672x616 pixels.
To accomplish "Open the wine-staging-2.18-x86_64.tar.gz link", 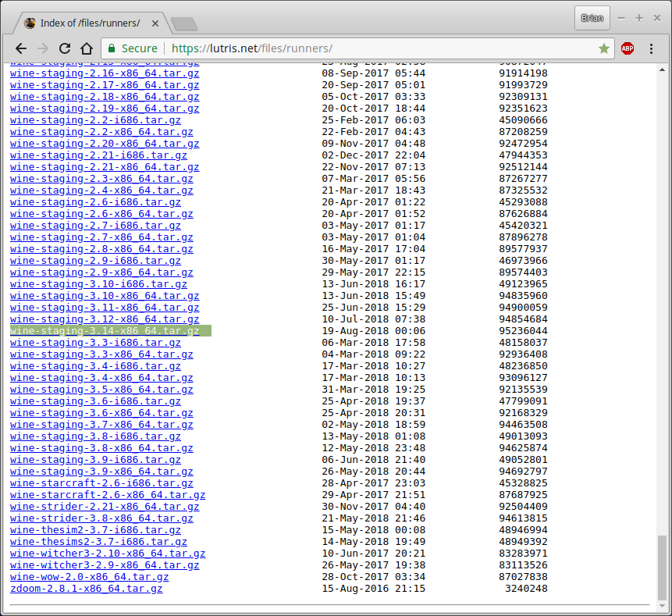I will click(105, 97).
